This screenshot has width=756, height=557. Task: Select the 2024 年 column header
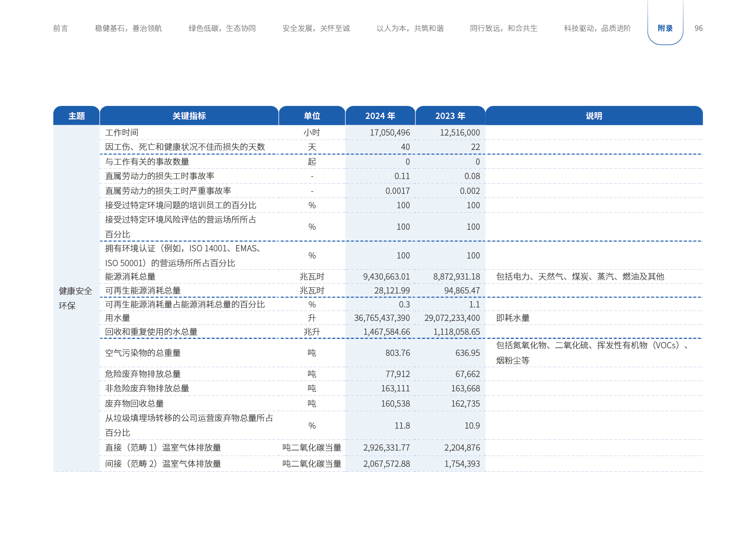coord(380,116)
